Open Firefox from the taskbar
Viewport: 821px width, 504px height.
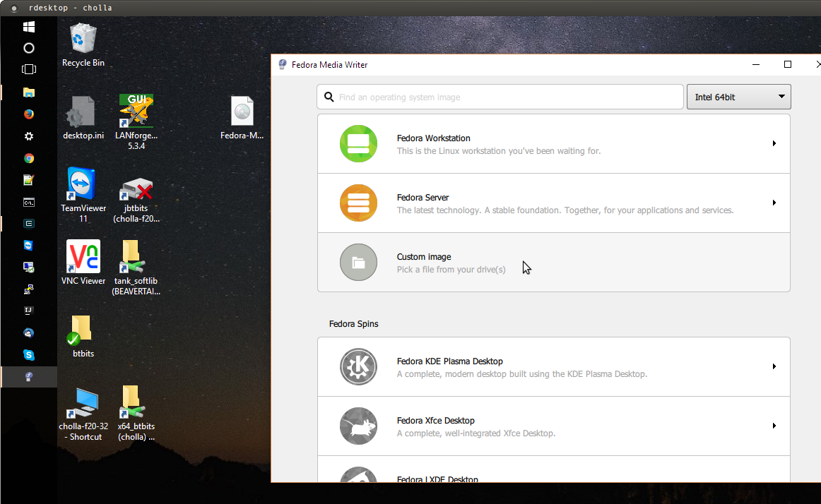point(29,114)
